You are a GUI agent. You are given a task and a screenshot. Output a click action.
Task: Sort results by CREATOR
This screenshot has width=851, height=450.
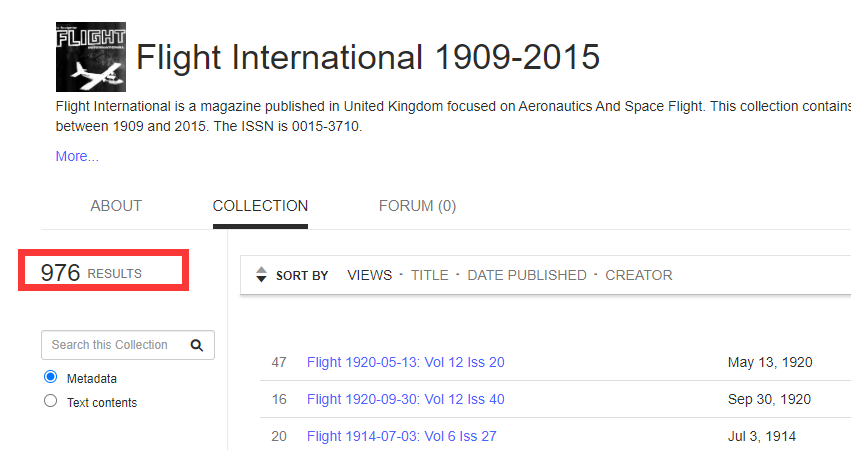(639, 275)
